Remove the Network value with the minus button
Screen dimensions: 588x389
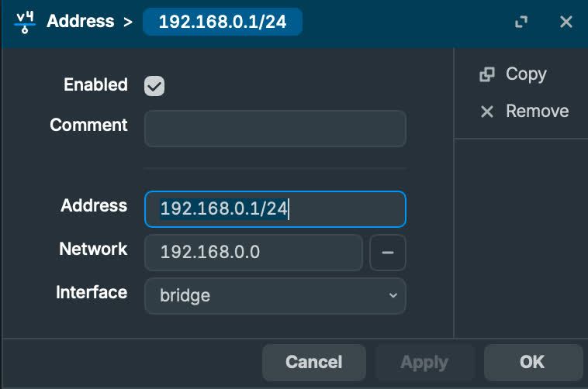(x=388, y=253)
